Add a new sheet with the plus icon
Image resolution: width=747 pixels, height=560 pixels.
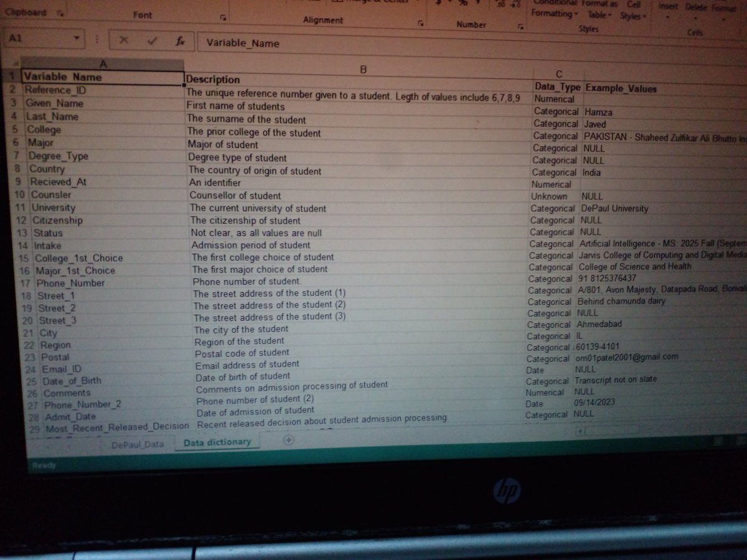click(288, 440)
